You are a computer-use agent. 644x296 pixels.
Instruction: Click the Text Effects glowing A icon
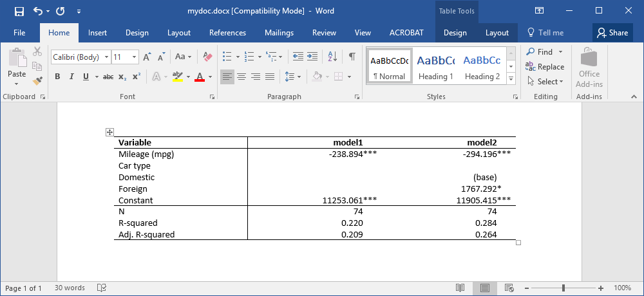point(156,77)
